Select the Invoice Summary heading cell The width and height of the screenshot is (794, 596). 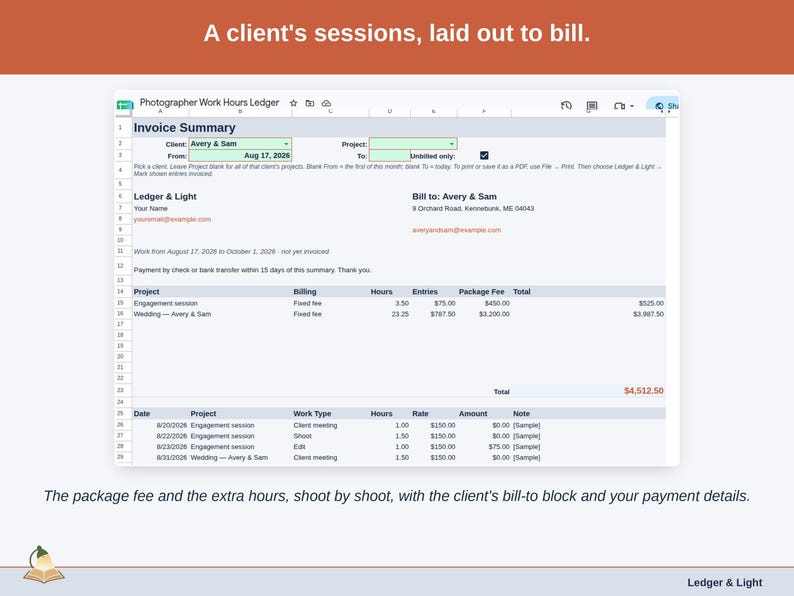tap(399, 128)
